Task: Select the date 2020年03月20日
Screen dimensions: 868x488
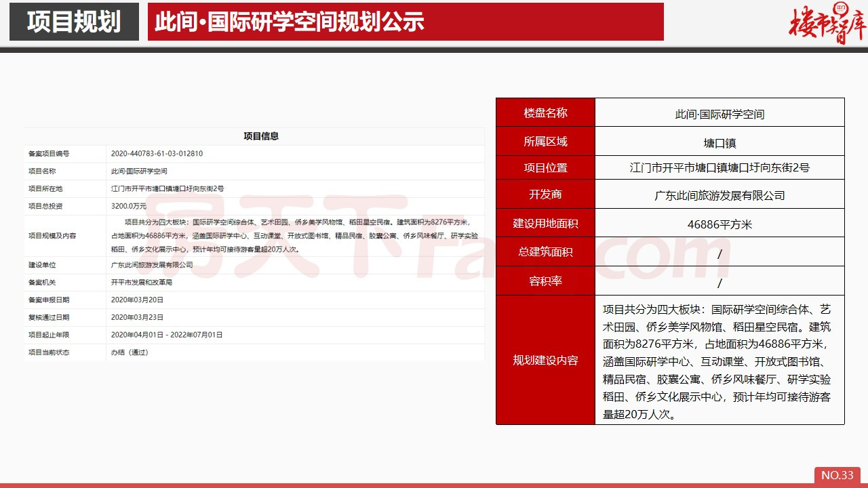Action: coord(137,300)
